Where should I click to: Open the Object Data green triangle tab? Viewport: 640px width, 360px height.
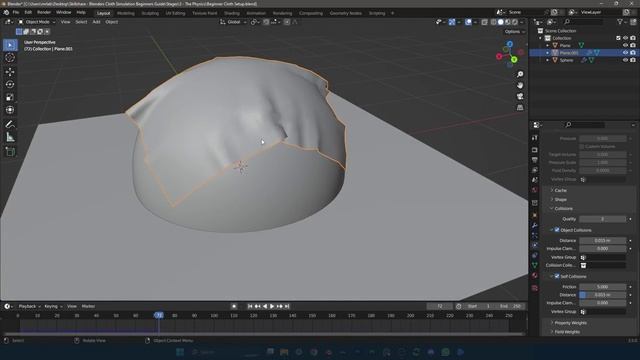click(535, 265)
